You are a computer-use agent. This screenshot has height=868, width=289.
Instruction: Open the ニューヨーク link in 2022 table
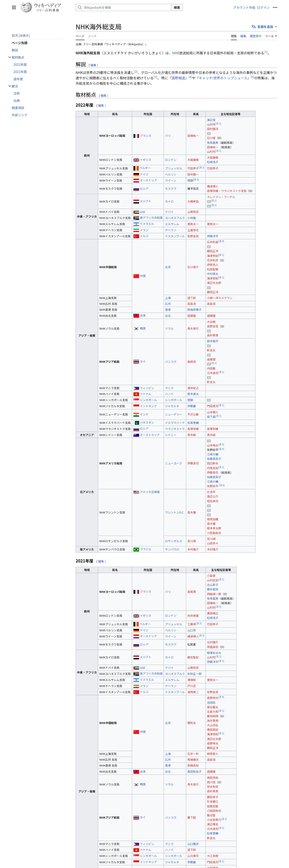pos(174,463)
